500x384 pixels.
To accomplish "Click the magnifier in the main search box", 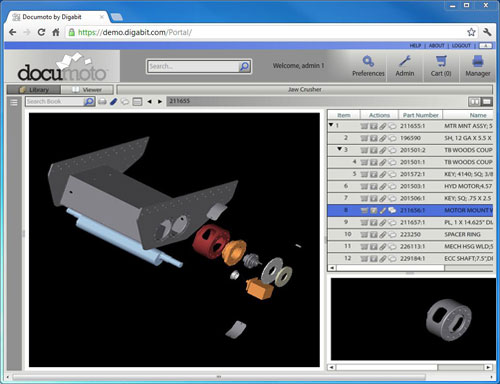I will pyautogui.click(x=244, y=66).
